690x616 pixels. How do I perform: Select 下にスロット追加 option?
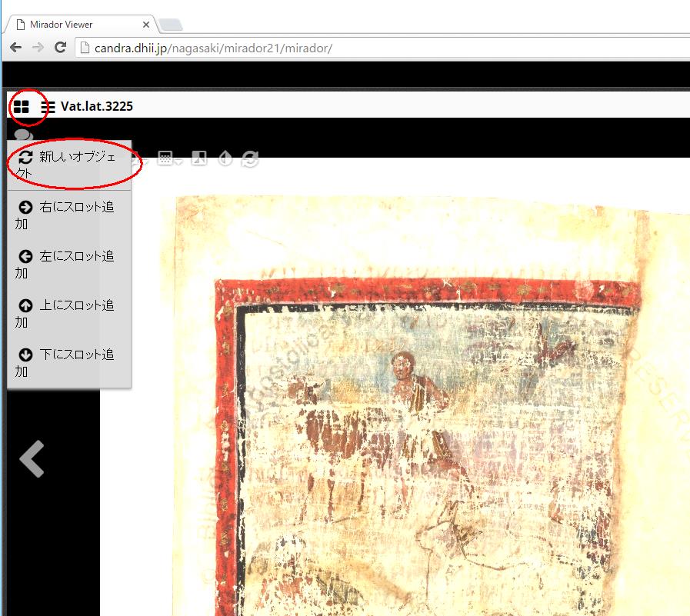click(69, 363)
